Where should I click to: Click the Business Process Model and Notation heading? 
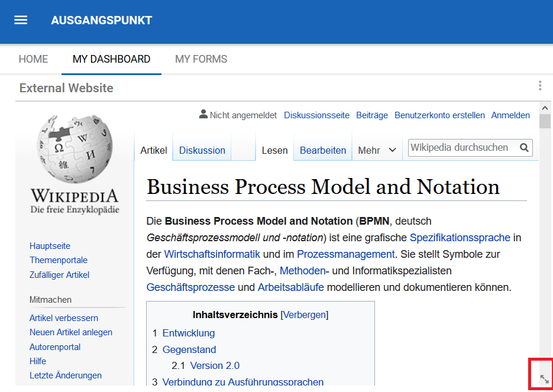pos(323,186)
